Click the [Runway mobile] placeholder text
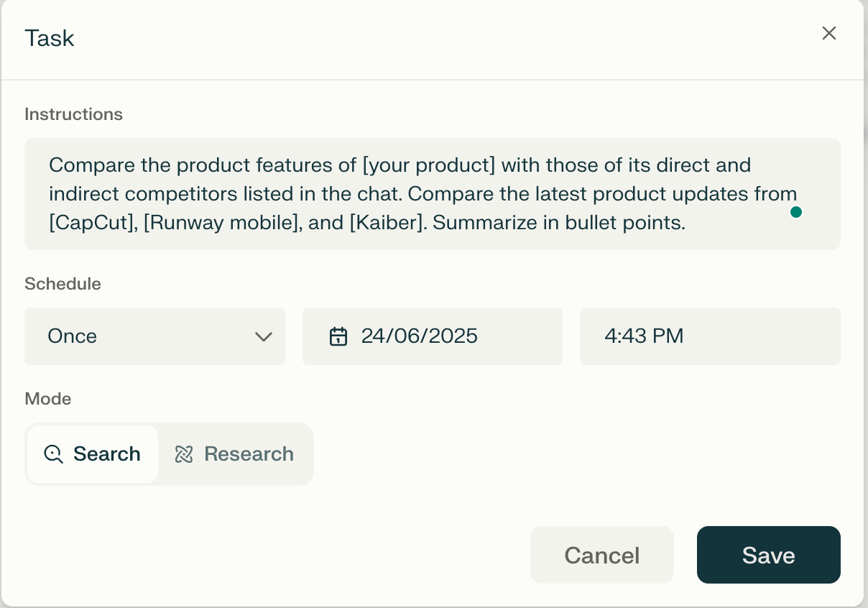 point(221,223)
